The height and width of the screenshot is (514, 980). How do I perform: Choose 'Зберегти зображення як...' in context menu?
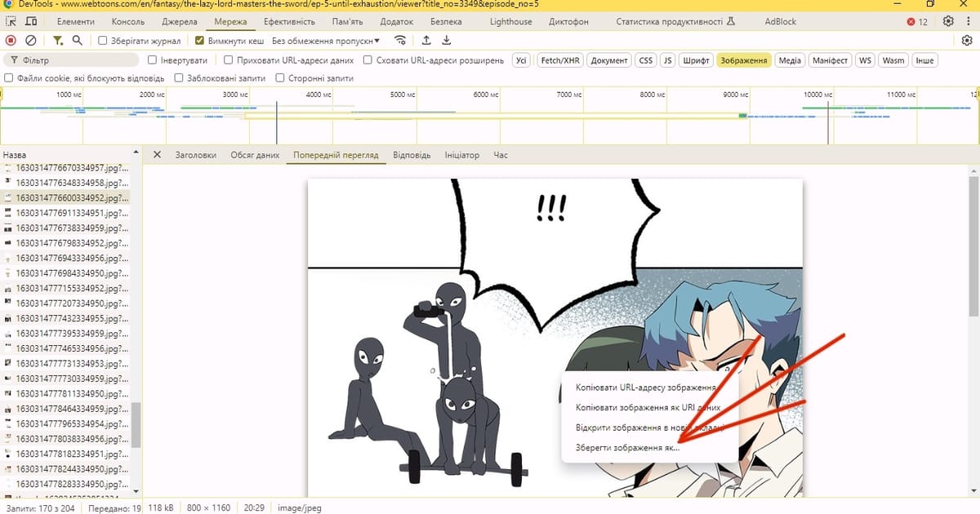(x=627, y=447)
